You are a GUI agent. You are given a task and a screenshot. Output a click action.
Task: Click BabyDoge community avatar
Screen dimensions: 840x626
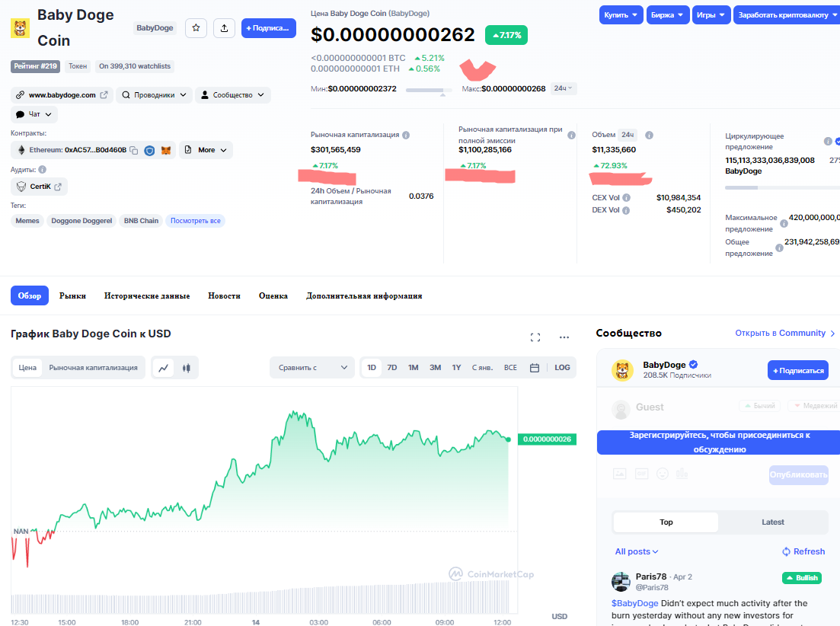(622, 370)
